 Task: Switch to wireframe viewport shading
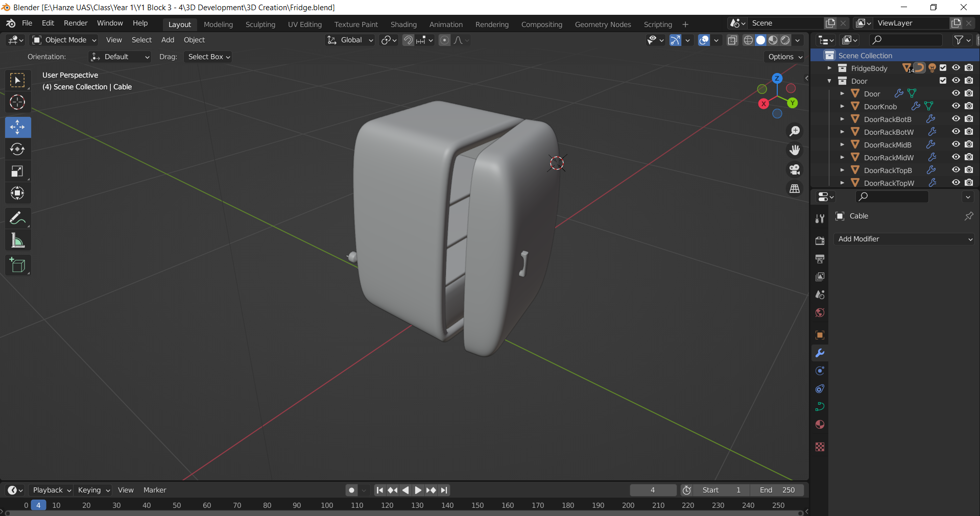click(748, 40)
